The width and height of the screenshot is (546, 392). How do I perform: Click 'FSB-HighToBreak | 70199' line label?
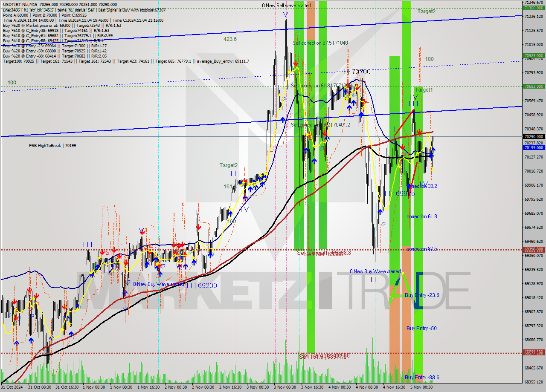(x=52, y=146)
